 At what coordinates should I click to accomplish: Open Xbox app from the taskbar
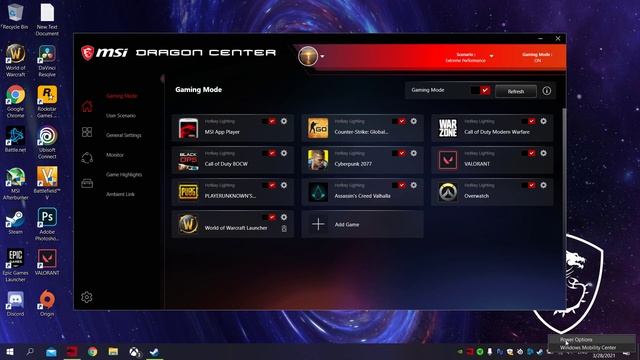coord(134,352)
